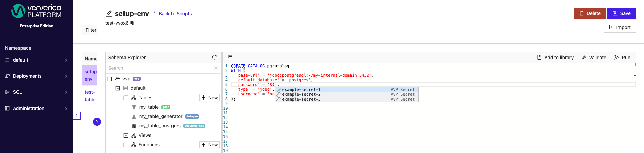Expand the SQL menu chevron
This screenshot has width=644, height=153.
click(66, 92)
